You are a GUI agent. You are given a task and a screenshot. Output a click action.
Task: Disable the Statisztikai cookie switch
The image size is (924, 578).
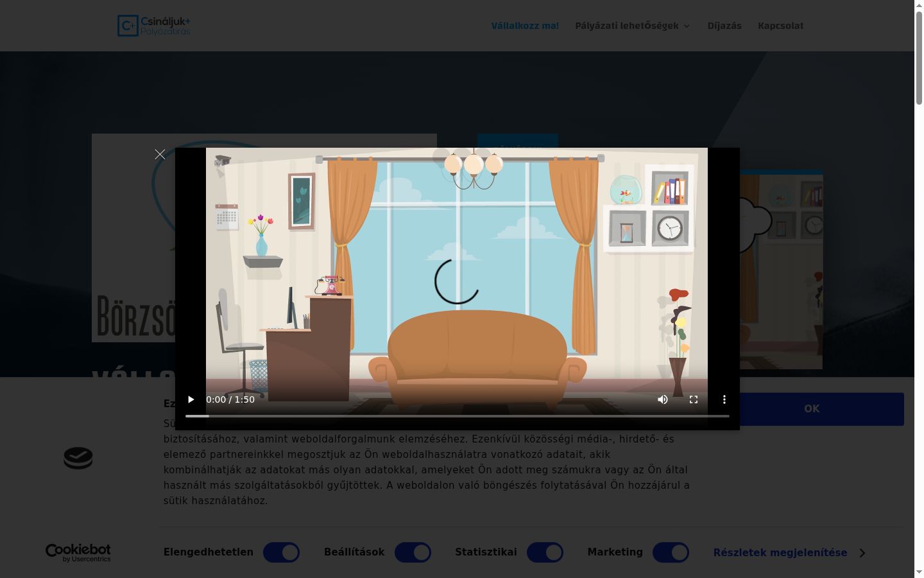click(x=545, y=552)
